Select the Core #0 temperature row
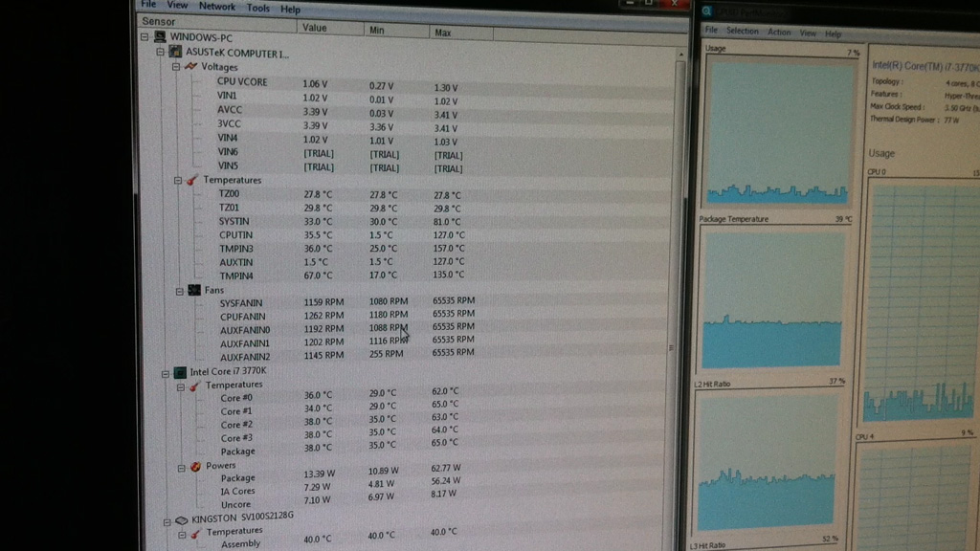The width and height of the screenshot is (980, 551). 406,395
